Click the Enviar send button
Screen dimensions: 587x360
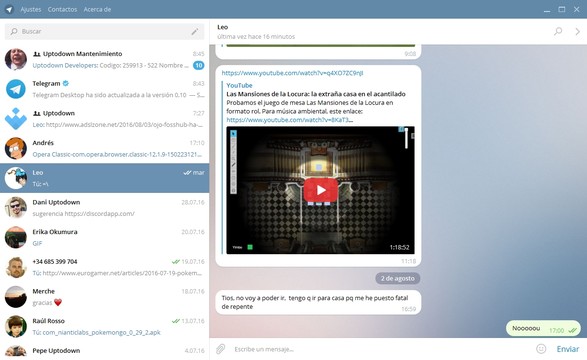568,349
